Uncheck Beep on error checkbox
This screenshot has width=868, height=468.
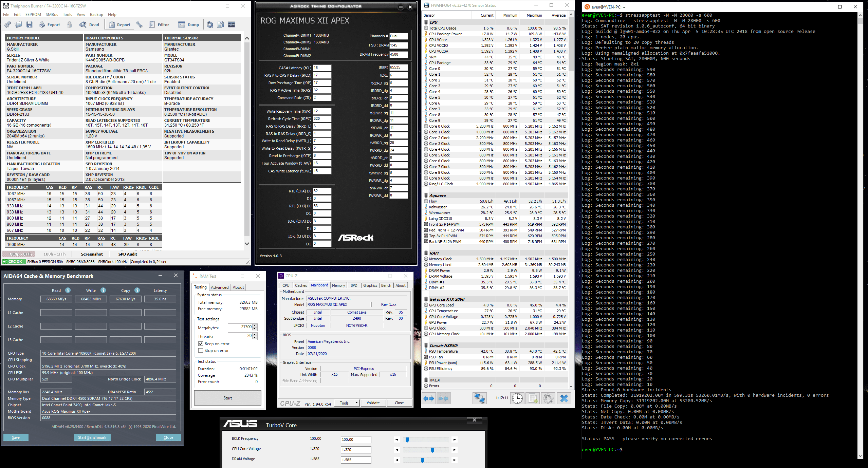pos(201,344)
